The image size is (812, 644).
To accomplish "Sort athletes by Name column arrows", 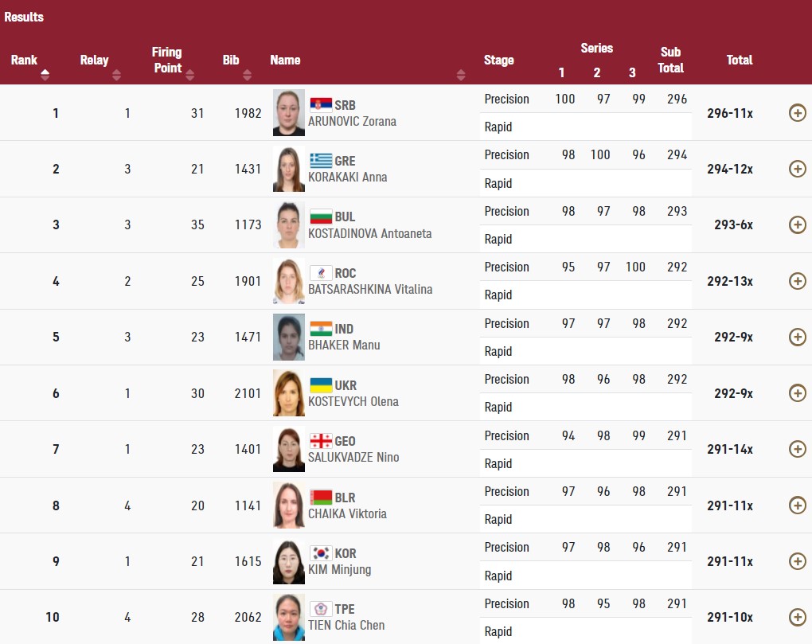I will coord(461,75).
